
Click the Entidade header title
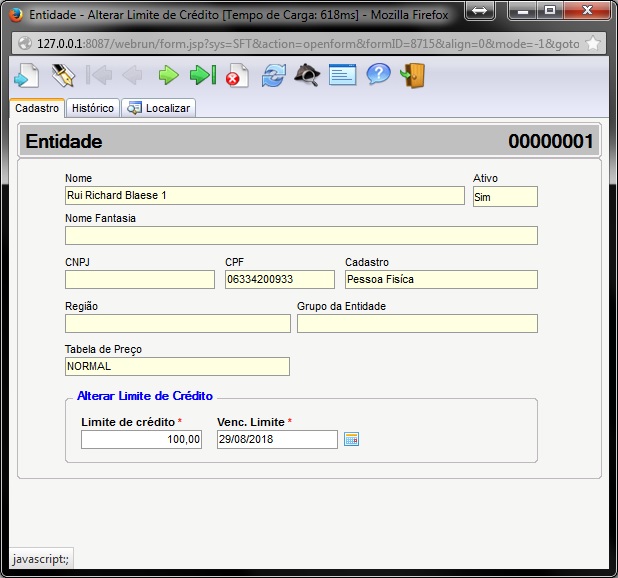(x=64, y=141)
